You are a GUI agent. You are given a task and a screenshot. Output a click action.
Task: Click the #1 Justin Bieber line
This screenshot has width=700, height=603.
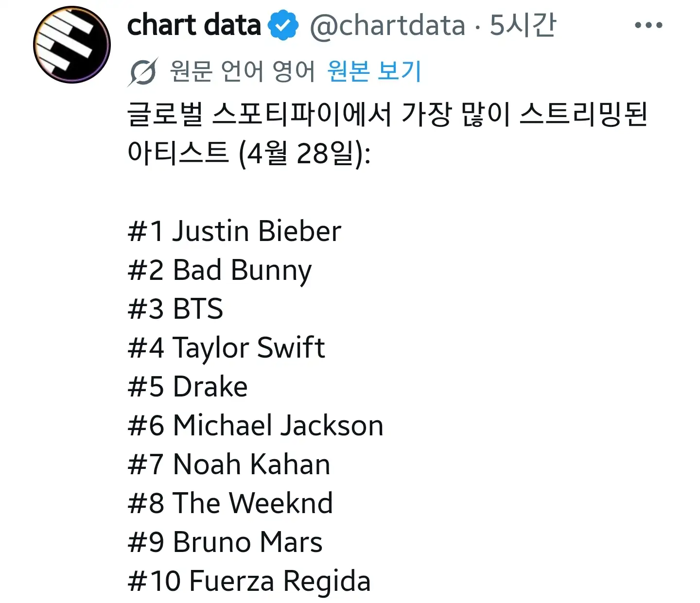[234, 231]
